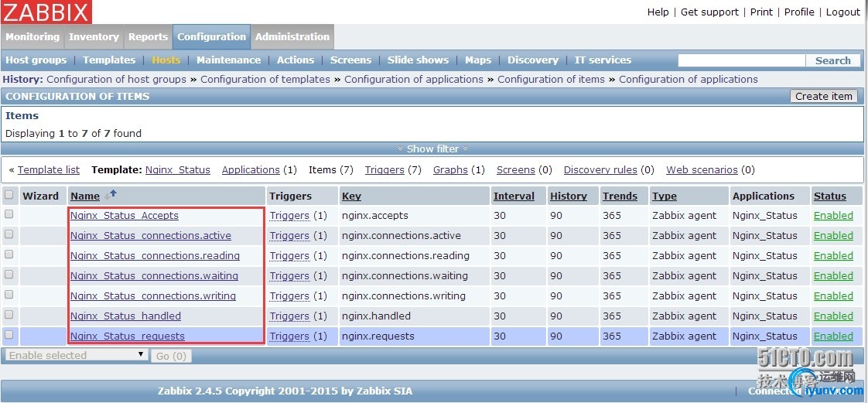This screenshot has width=868, height=403.
Task: Check the Nginx_Status_Accepts row checkbox
Action: 9,214
